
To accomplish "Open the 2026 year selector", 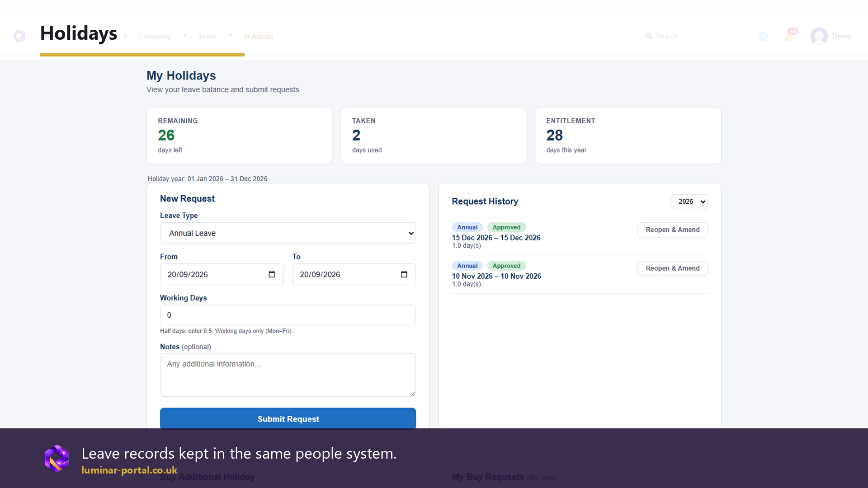I will [x=689, y=202].
